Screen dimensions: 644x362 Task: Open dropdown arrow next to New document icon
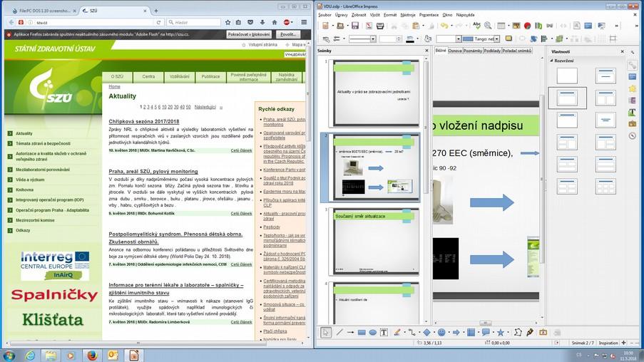(332, 26)
